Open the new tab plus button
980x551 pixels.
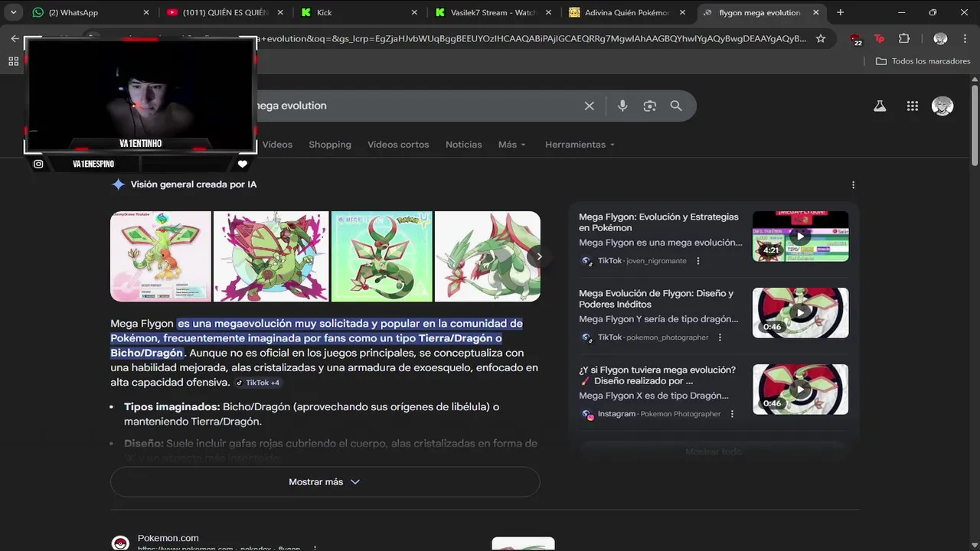(840, 12)
